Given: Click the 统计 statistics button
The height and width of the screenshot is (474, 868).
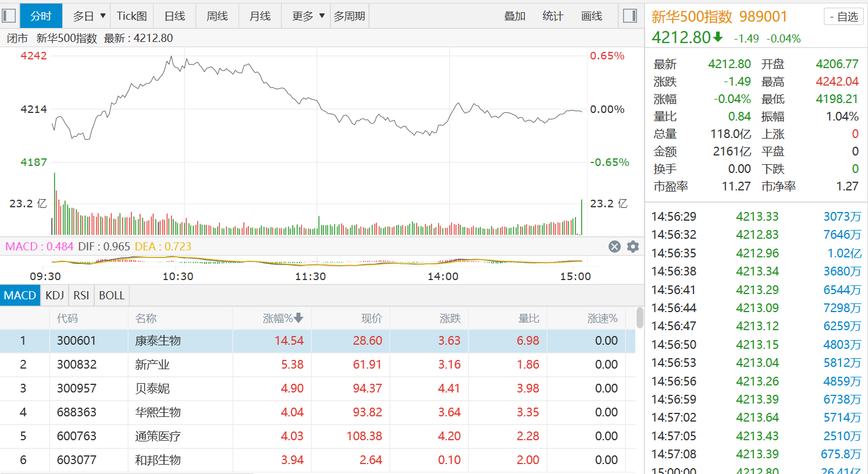Looking at the screenshot, I should [553, 16].
